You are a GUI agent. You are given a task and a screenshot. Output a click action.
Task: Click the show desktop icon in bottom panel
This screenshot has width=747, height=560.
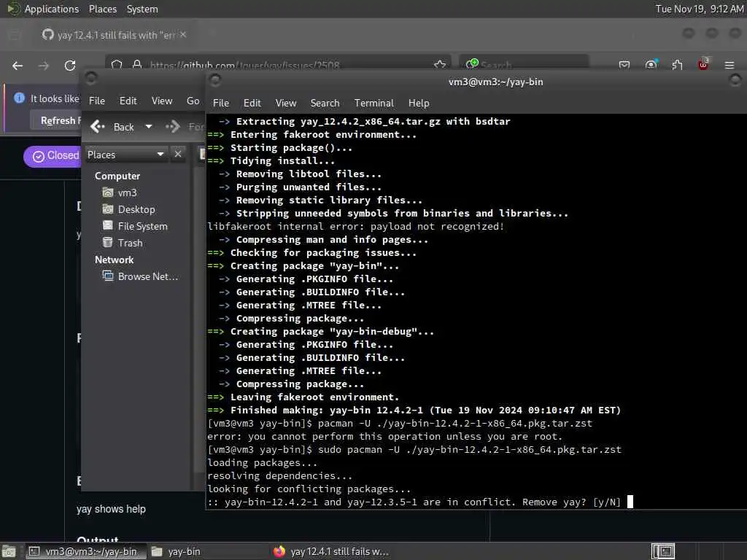pyautogui.click(x=9, y=552)
